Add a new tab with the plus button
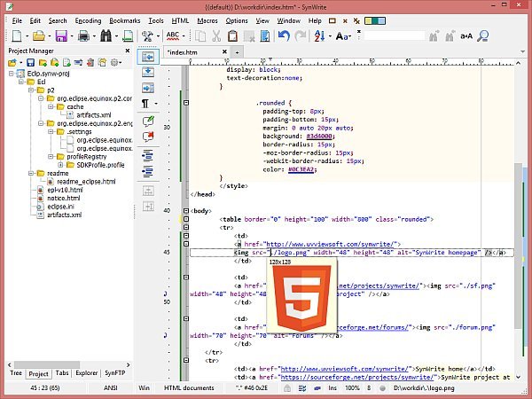Screen dimensions: 532x399 point(237,52)
